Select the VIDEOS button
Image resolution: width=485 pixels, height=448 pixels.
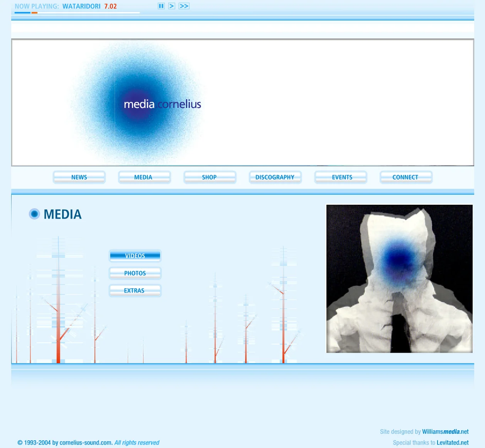click(x=135, y=256)
